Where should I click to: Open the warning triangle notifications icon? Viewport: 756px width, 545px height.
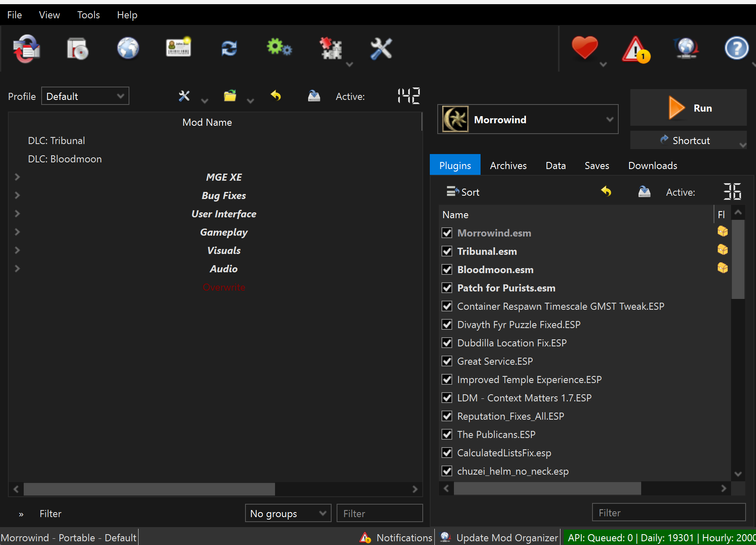(636, 49)
